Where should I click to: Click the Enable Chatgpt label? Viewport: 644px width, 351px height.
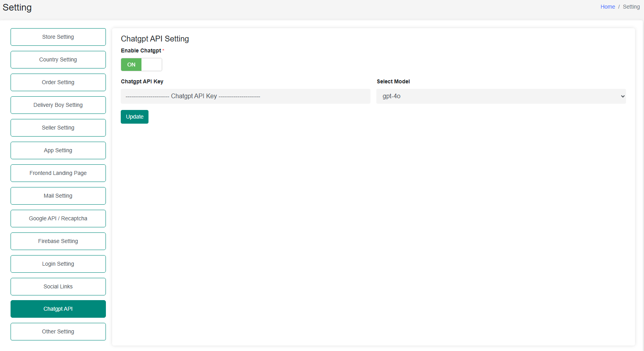141,50
